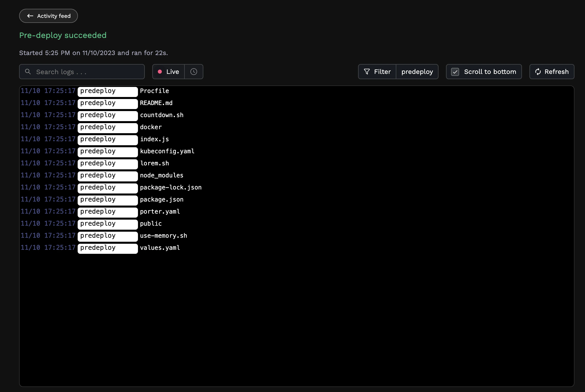Refresh the log output
Screen dimensions: 585x392
[x=552, y=72]
